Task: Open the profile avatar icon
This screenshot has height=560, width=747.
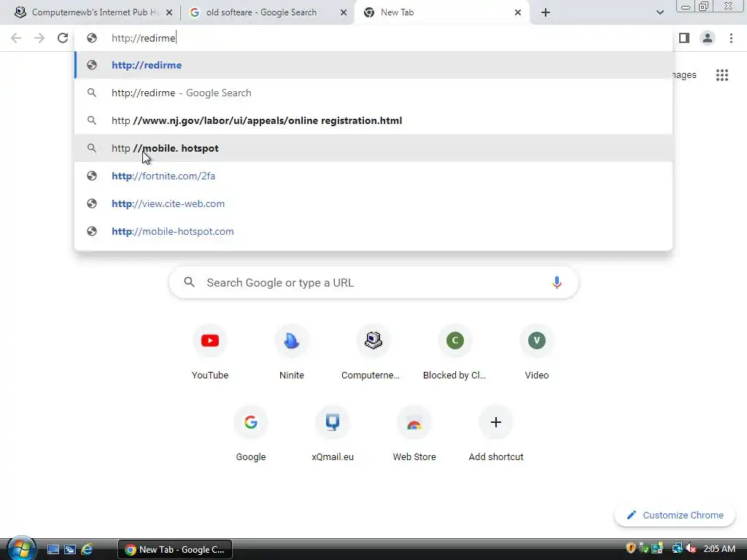Action: click(x=708, y=38)
